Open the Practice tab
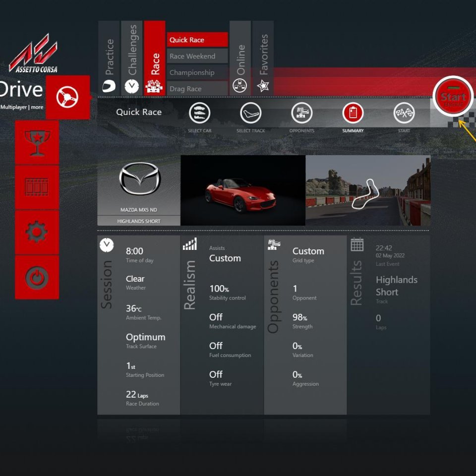The image size is (476, 476). click(109, 58)
